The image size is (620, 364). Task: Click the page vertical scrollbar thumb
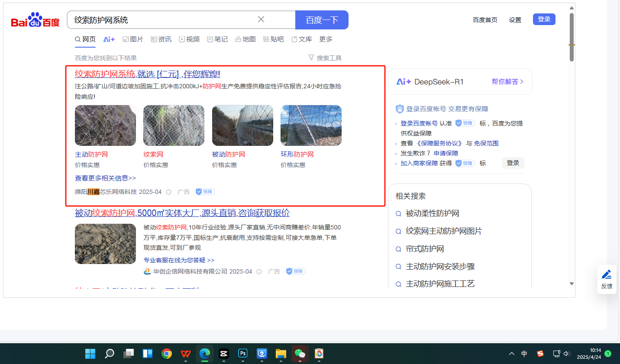pyautogui.click(x=572, y=37)
